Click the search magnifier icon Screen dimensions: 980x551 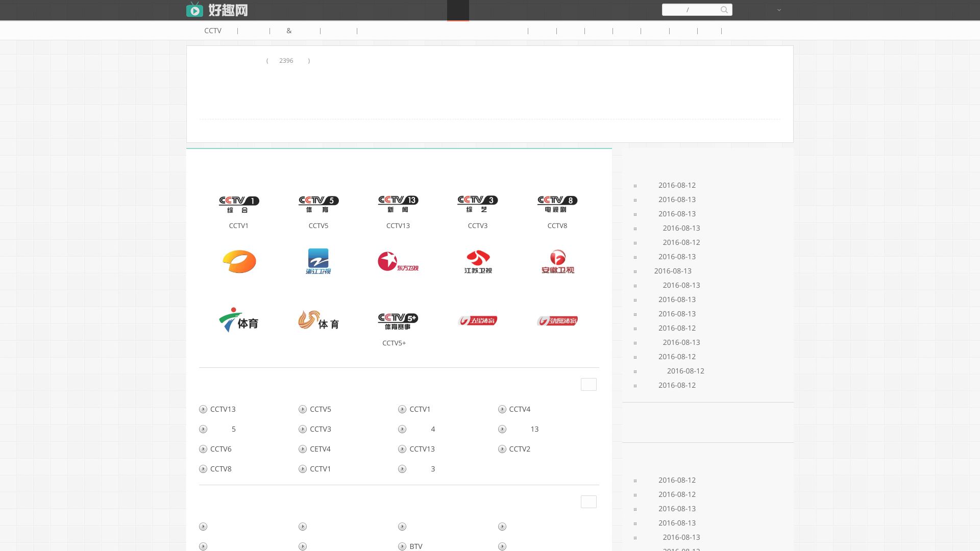[724, 10]
